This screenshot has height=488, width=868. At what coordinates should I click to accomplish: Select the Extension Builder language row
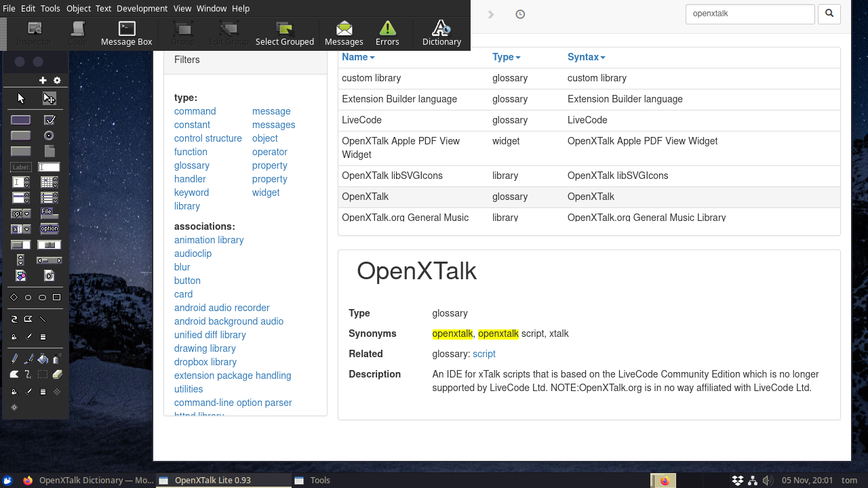pos(589,99)
